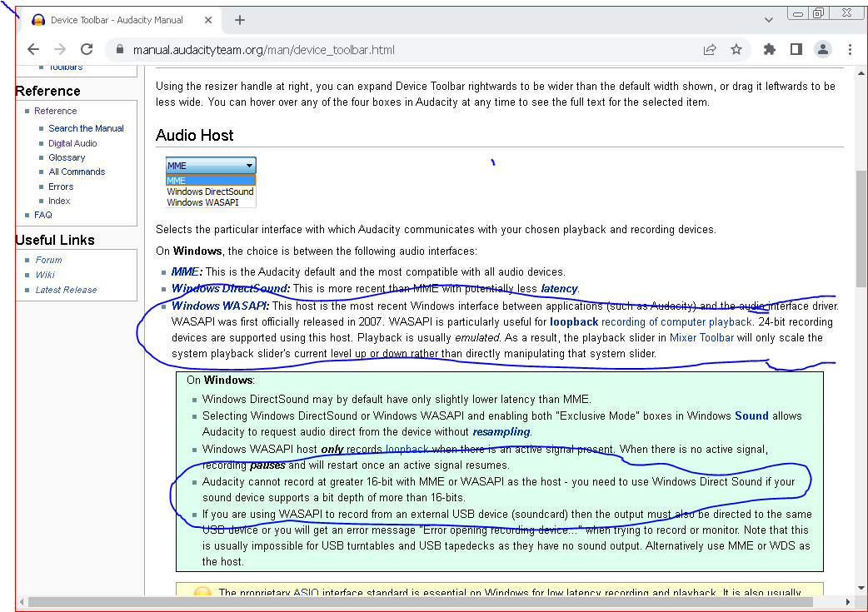Click the vertical scrollbar thumb
This screenshot has height=612, width=868.
861,228
